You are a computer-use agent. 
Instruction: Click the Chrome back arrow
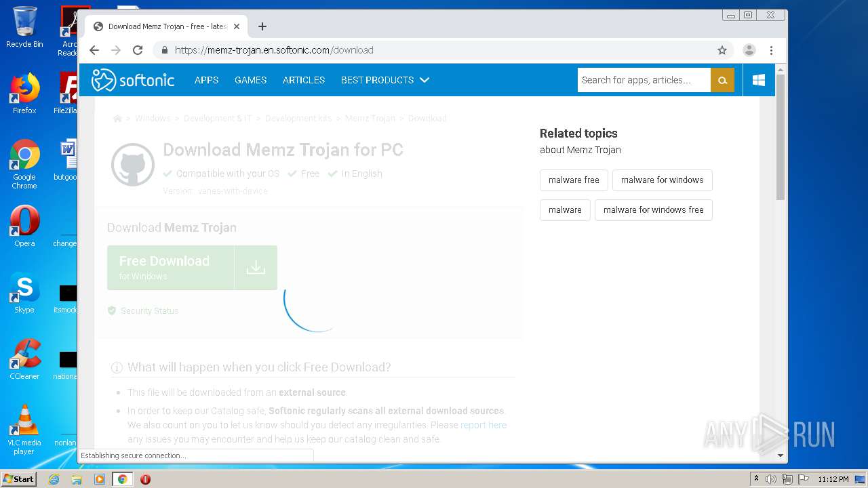click(x=94, y=50)
